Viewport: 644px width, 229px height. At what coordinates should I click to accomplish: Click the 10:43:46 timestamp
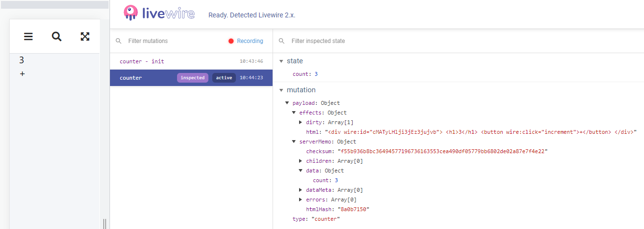[251, 61]
